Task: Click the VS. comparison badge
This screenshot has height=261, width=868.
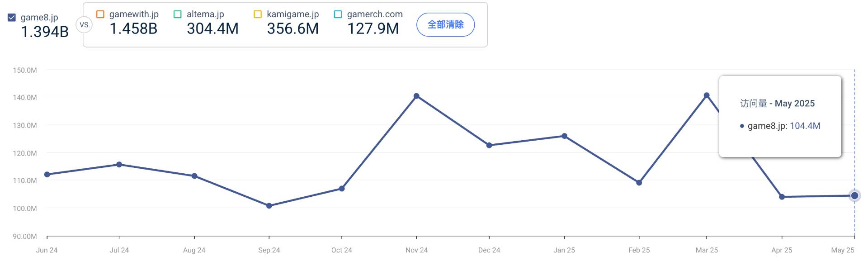Action: 85,25
